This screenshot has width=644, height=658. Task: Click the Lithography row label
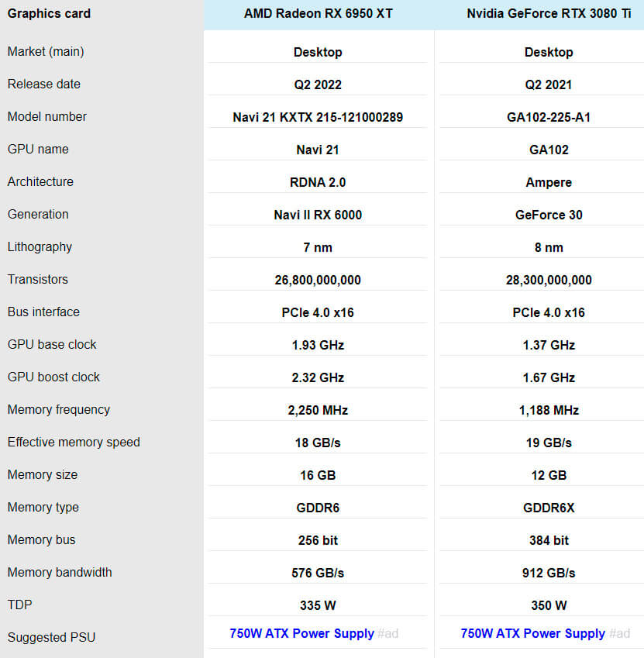point(40,246)
